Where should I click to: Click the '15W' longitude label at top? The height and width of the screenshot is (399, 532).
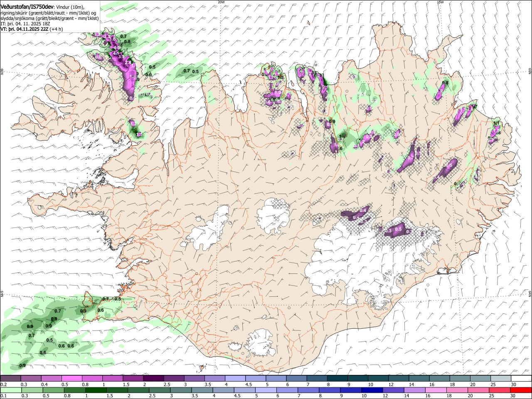pos(440,2)
